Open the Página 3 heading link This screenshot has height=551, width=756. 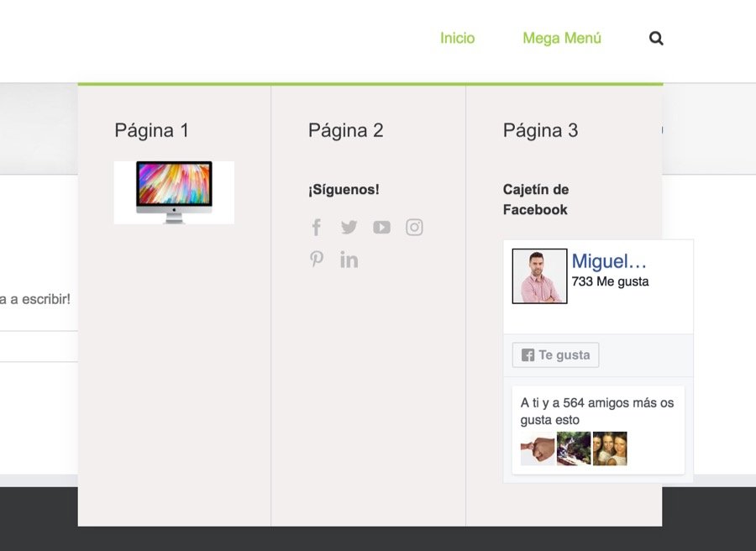coord(540,130)
